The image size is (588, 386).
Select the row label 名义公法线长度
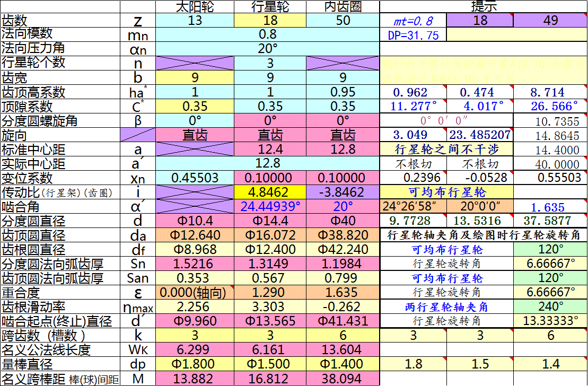(x=60, y=349)
